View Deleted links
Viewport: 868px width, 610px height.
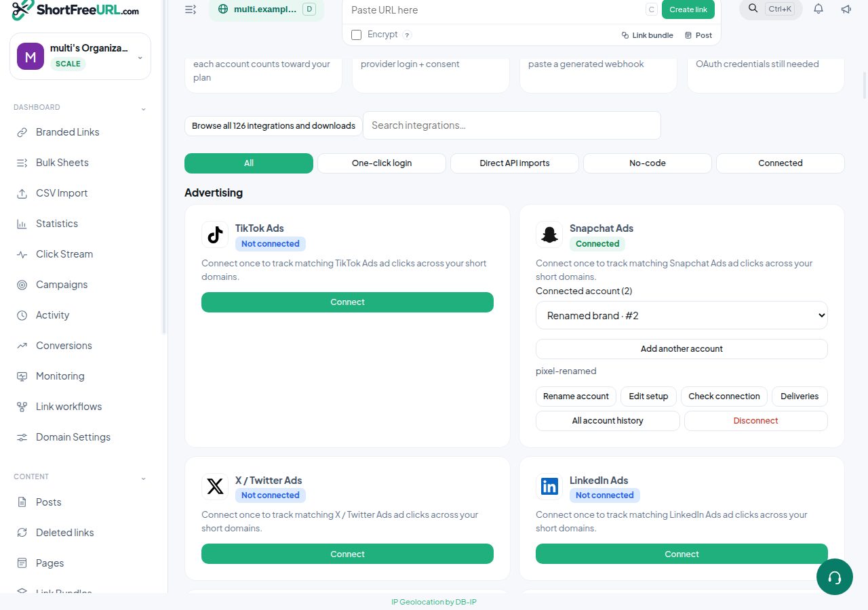tap(64, 533)
